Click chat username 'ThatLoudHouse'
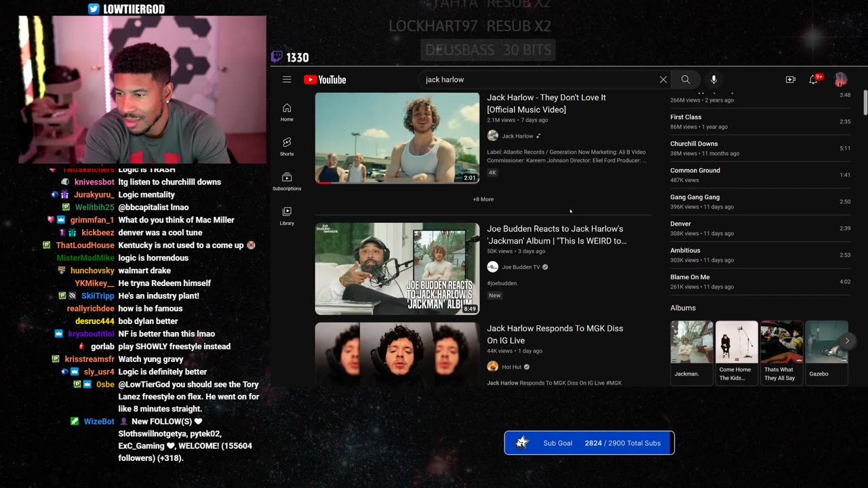The width and height of the screenshot is (868, 488). coord(85,245)
